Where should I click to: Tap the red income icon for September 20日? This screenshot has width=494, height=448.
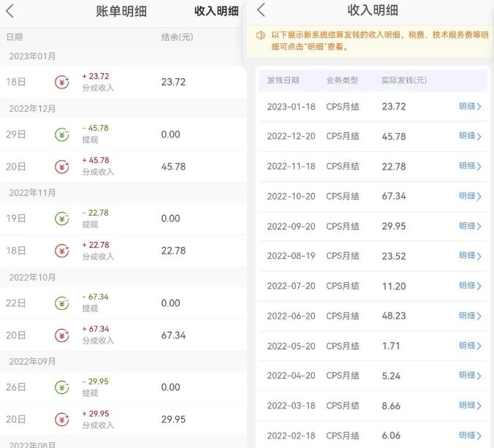tap(61, 419)
